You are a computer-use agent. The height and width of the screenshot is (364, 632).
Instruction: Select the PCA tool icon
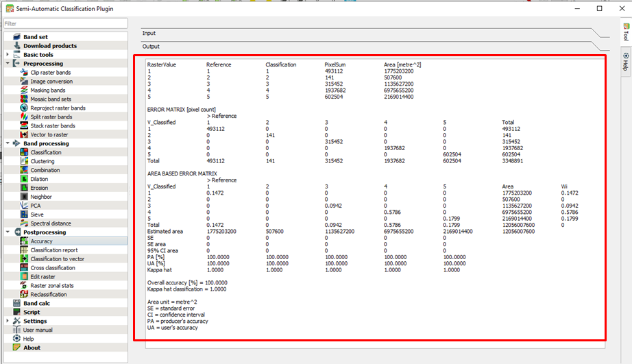point(24,206)
